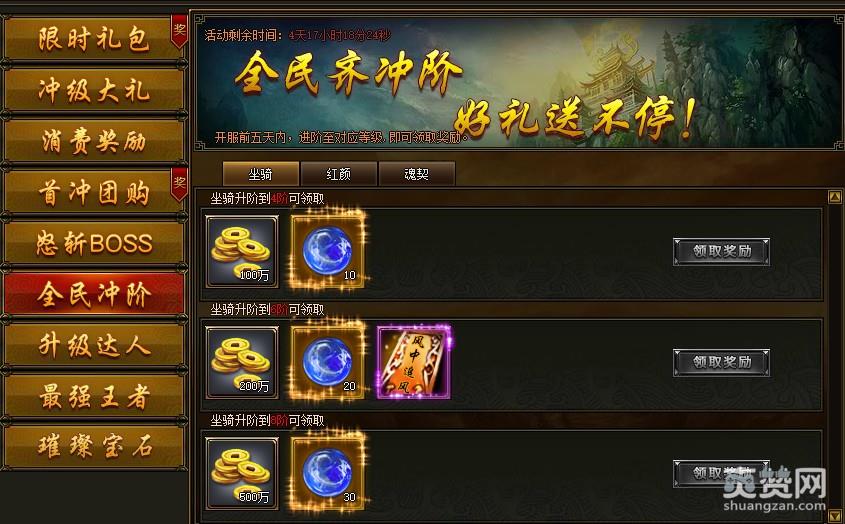Click the scroll-up arrow of reward list
The image size is (845, 524).
pyautogui.click(x=835, y=197)
